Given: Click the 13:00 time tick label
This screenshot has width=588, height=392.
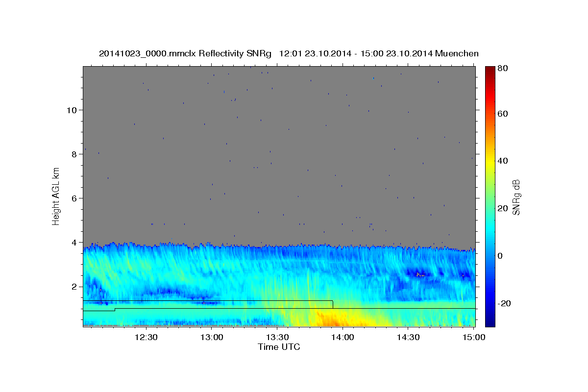Looking at the screenshot, I should [x=212, y=337].
